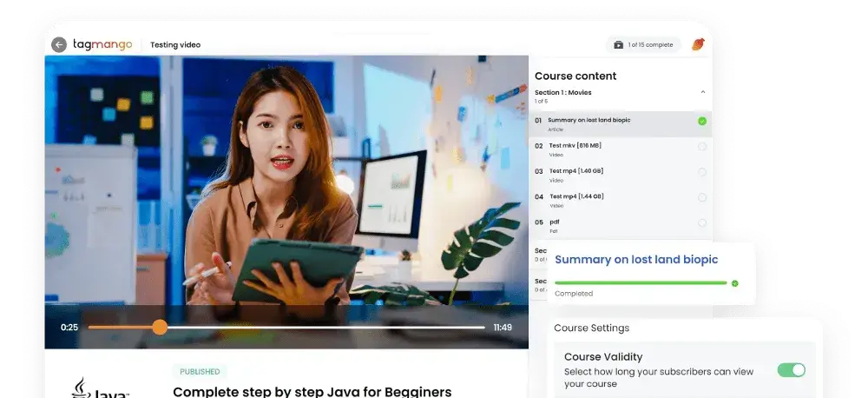Open lesson 05 pdf
The image size is (868, 398).
(x=620, y=226)
